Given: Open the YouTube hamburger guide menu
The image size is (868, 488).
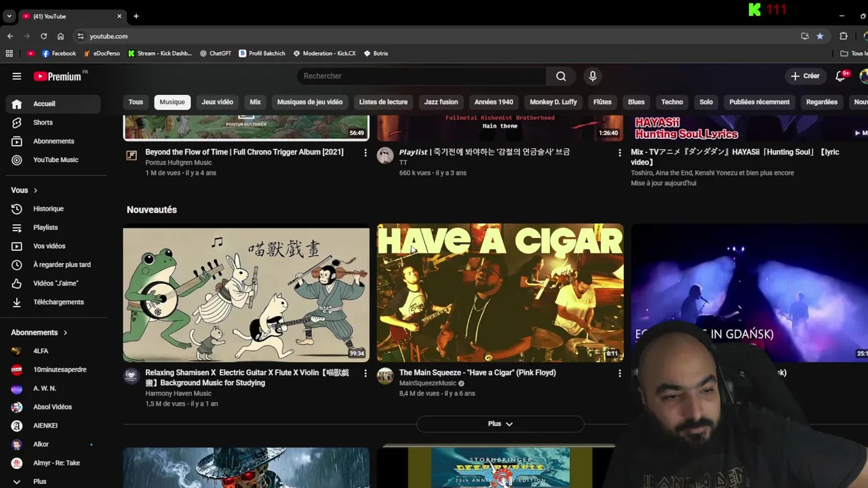Looking at the screenshot, I should (16, 76).
